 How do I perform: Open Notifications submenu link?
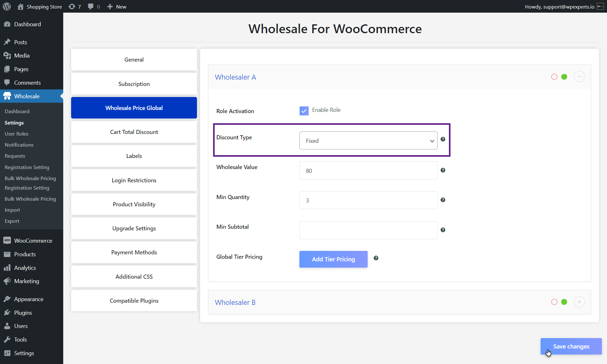point(19,145)
